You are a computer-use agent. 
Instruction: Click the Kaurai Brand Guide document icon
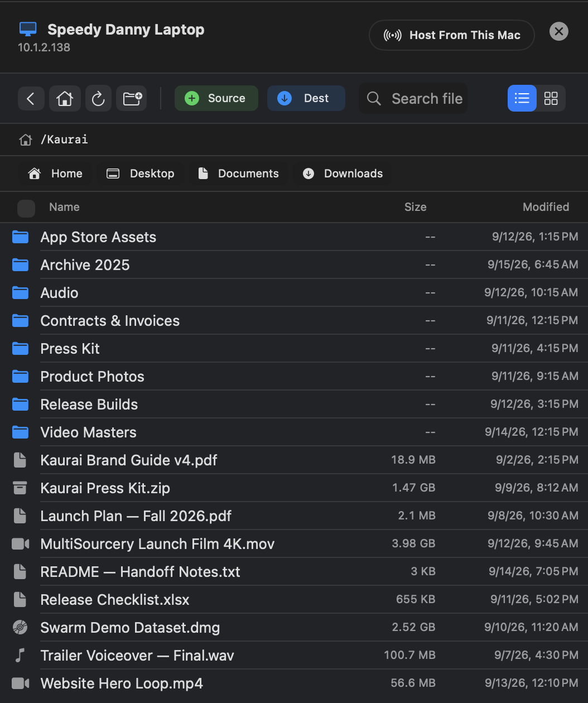point(20,460)
